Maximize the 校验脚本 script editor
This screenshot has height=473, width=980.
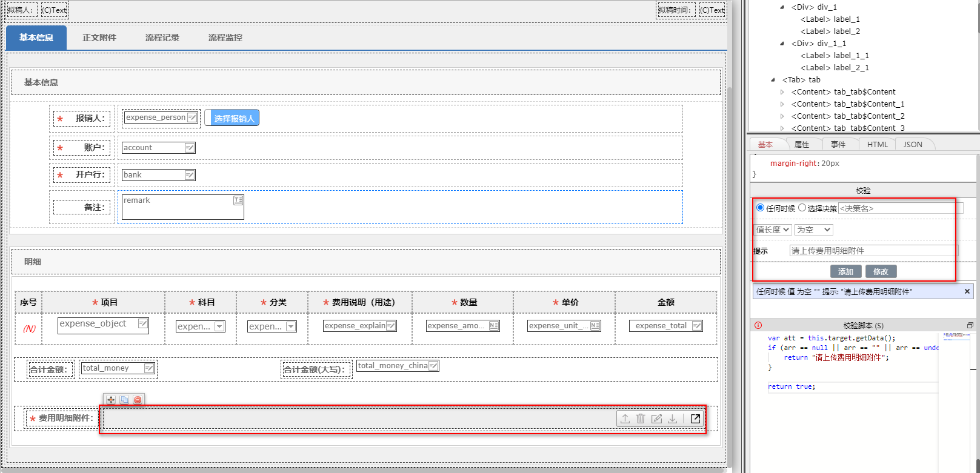970,325
